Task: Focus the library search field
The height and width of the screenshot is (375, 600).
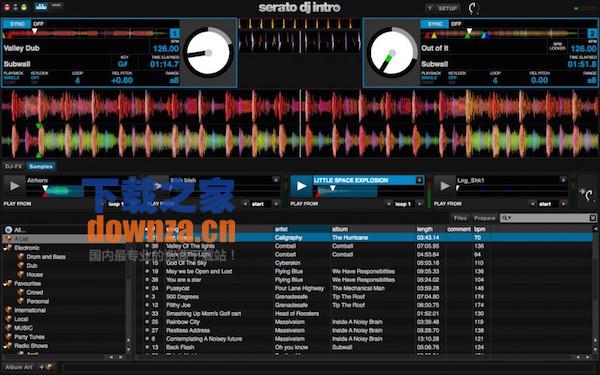Action: pos(548,218)
